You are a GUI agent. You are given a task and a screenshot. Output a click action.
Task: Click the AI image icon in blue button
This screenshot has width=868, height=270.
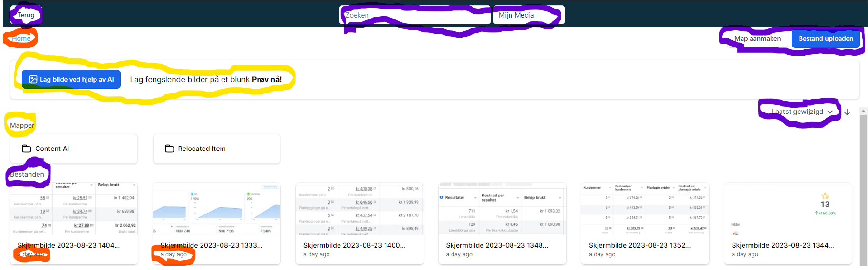(x=33, y=79)
